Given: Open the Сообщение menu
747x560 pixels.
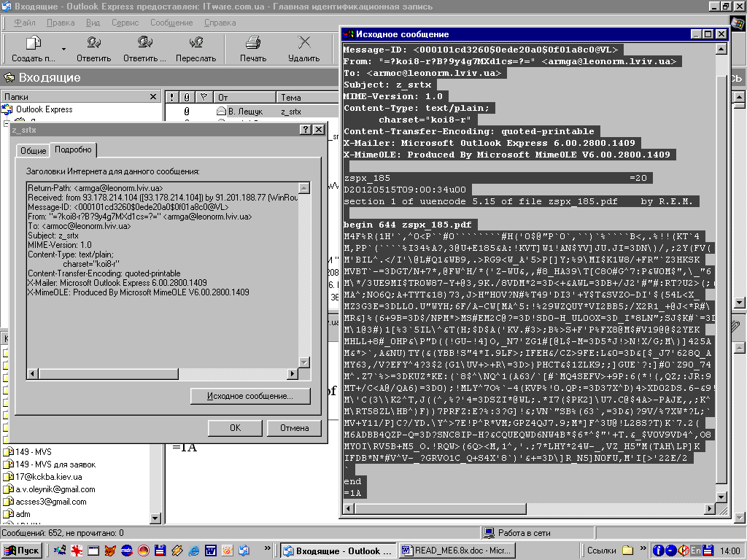Looking at the screenshot, I should [x=171, y=23].
